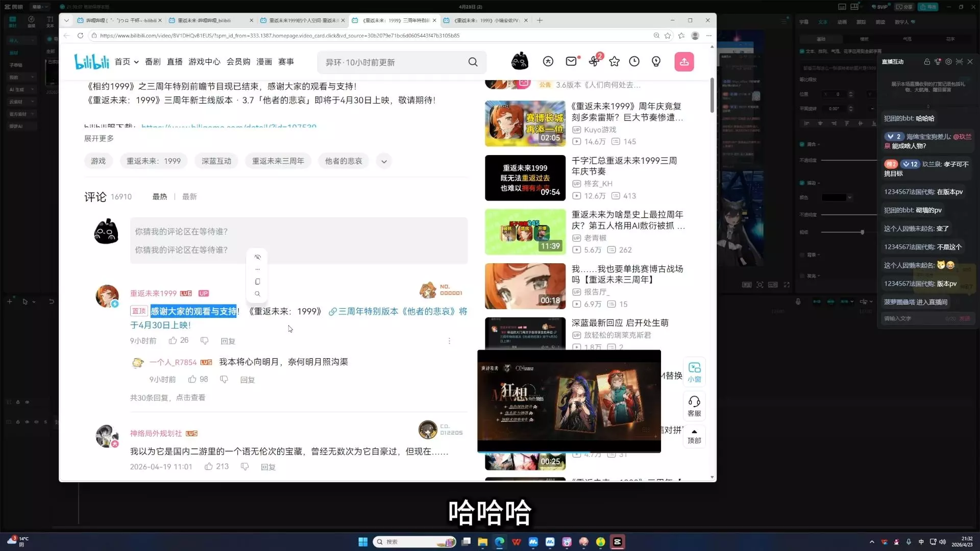The height and width of the screenshot is (551, 980).
Task: Expand the video tags chevron
Action: [384, 161]
